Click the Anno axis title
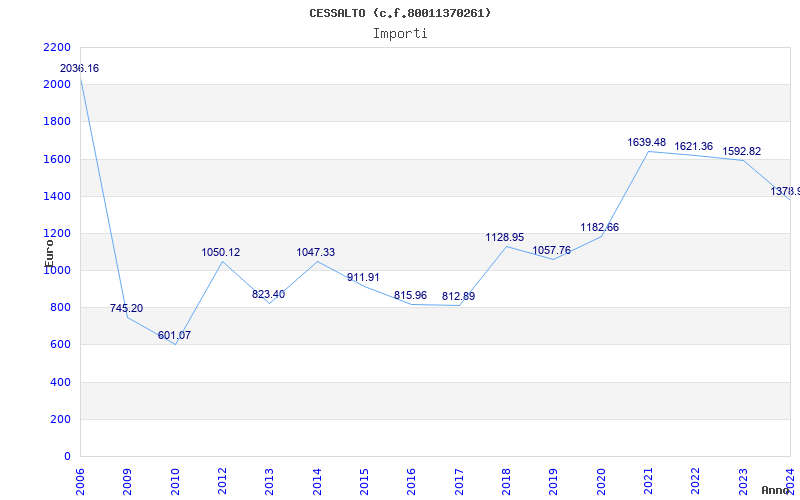 (775, 490)
